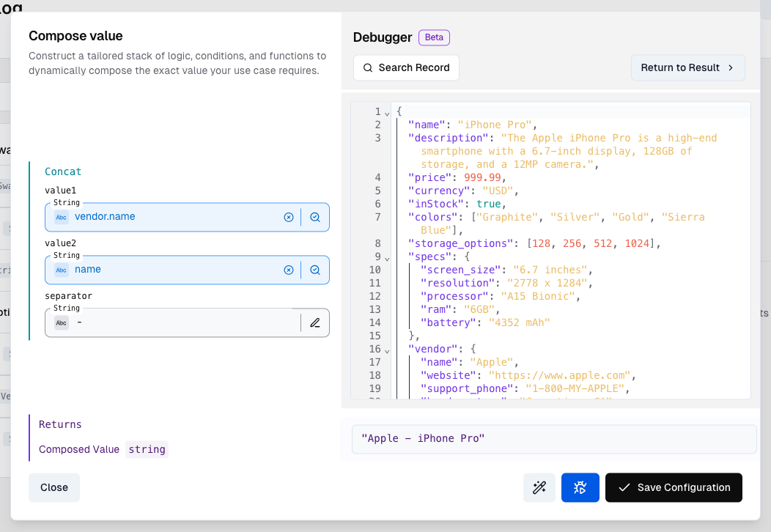Viewport: 771px width, 532px height.
Task: Click the magic wand AI assist icon
Action: [x=539, y=487]
